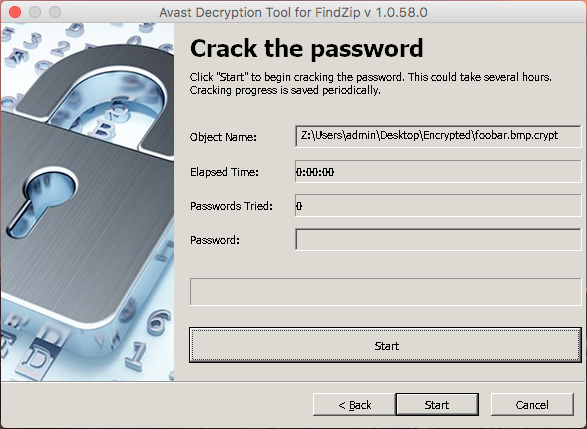This screenshot has height=429, width=587.
Task: Click the empty Password field
Action: click(x=438, y=240)
